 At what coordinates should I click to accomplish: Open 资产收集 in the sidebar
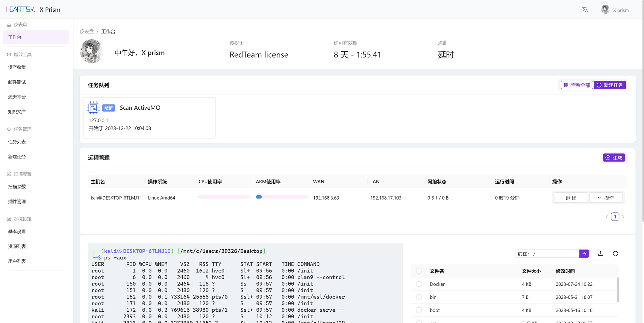click(x=17, y=67)
